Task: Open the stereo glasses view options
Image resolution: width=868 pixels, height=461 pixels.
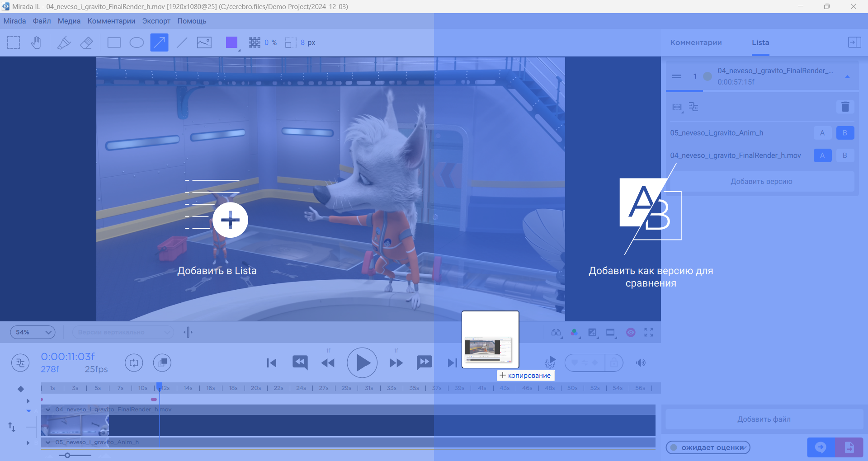Action: pyautogui.click(x=557, y=333)
